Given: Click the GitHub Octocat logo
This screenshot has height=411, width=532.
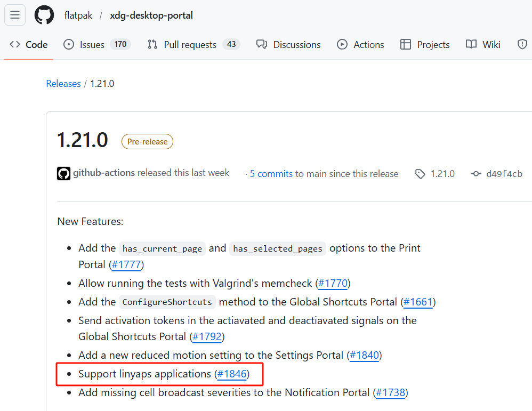Looking at the screenshot, I should tap(44, 15).
